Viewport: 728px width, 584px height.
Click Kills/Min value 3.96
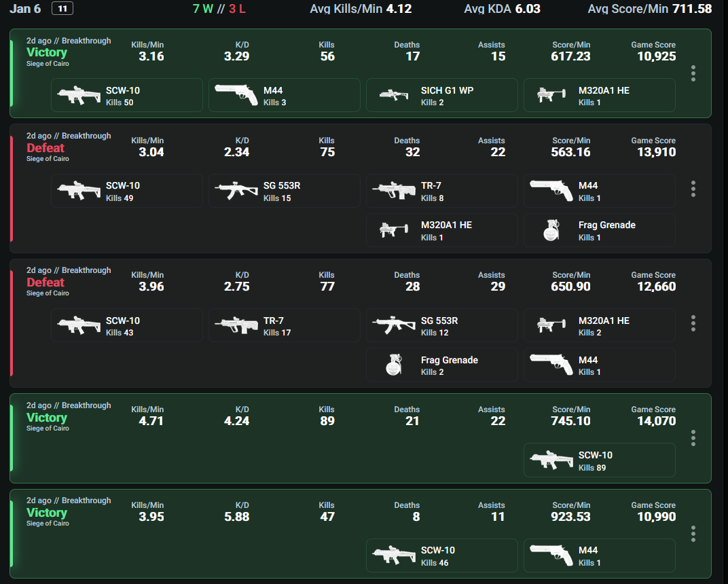pyautogui.click(x=151, y=287)
